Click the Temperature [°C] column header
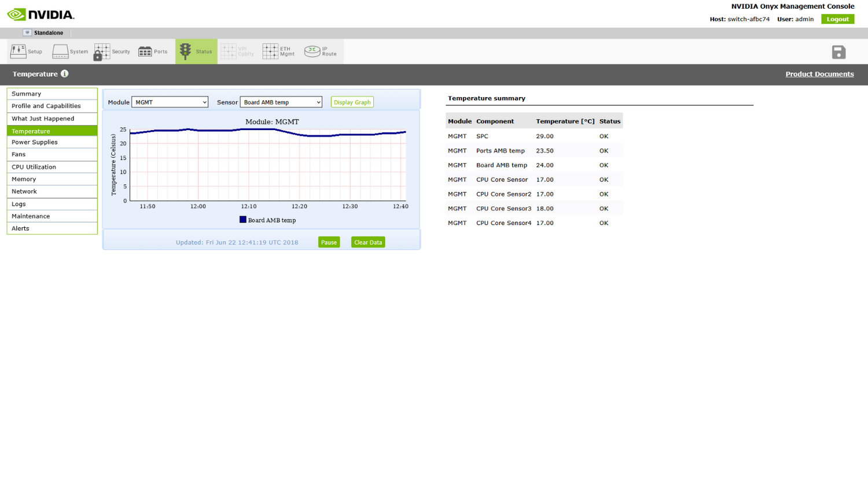The width and height of the screenshot is (868, 488). pyautogui.click(x=565, y=121)
